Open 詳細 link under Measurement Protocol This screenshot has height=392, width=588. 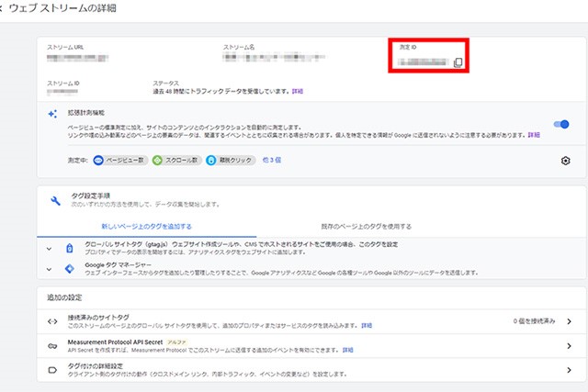(x=347, y=350)
